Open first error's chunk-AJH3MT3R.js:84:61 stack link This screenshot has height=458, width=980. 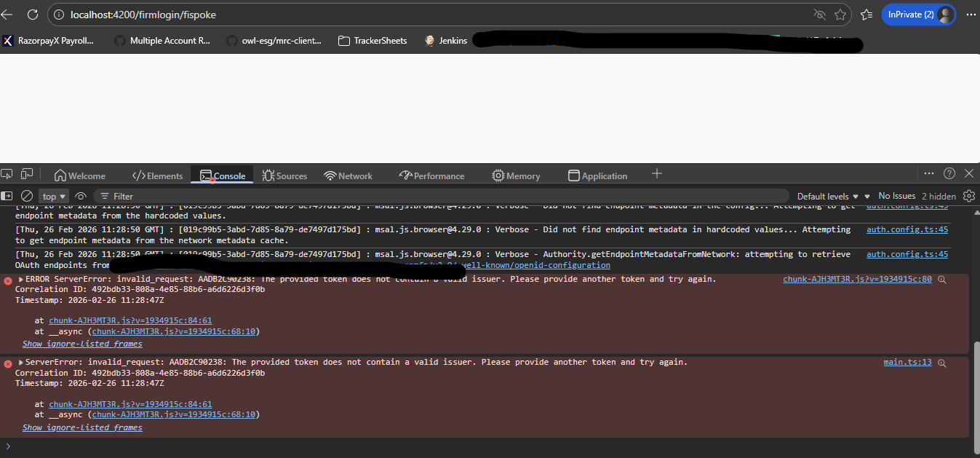coord(130,320)
